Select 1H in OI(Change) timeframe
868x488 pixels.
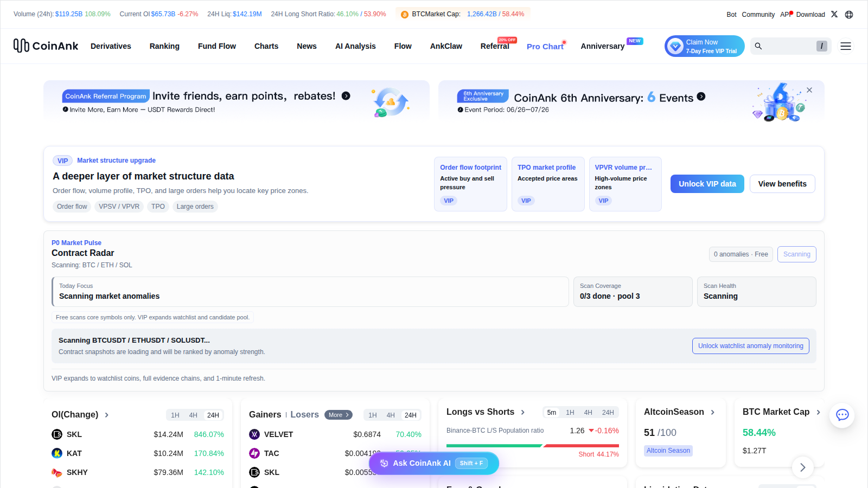(x=175, y=415)
